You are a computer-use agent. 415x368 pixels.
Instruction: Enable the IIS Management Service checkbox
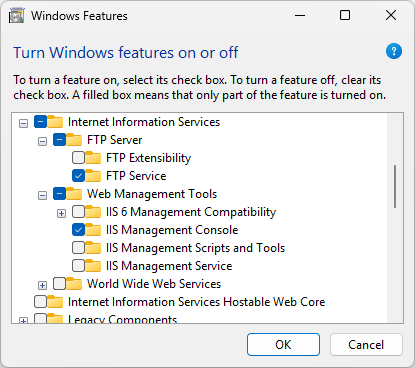pos(78,266)
